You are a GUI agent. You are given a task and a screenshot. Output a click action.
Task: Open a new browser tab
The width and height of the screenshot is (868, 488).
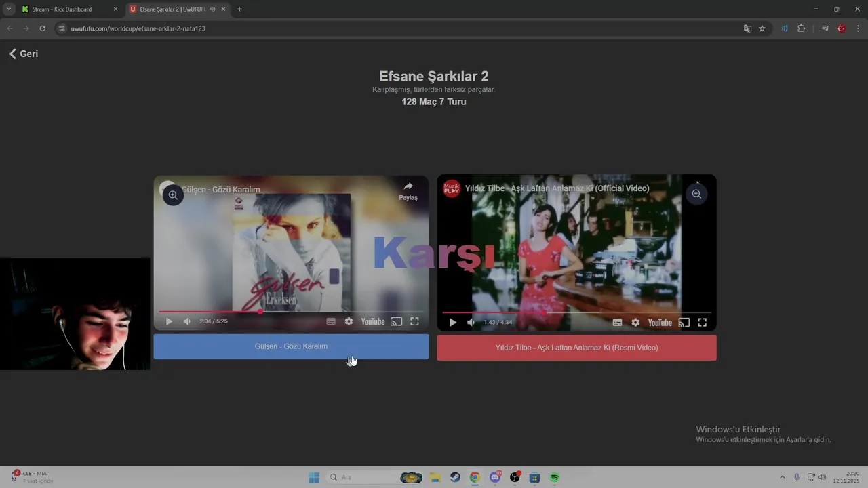(239, 9)
